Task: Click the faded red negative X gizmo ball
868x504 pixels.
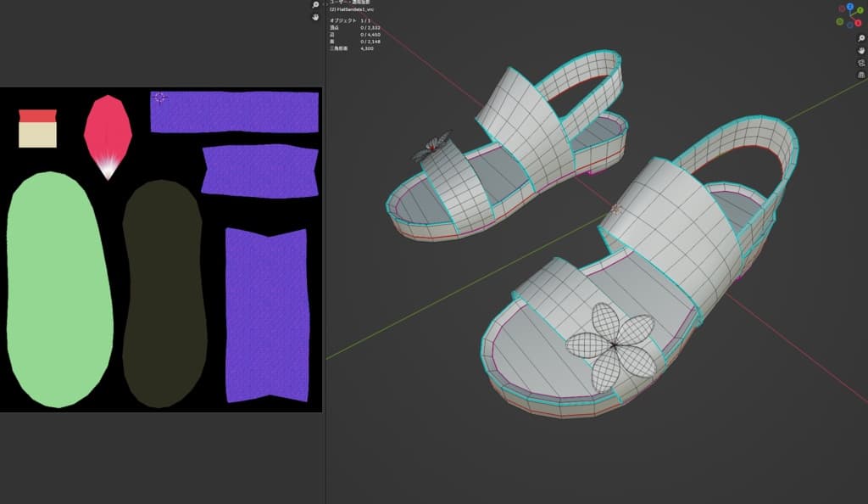Action: pyautogui.click(x=841, y=9)
